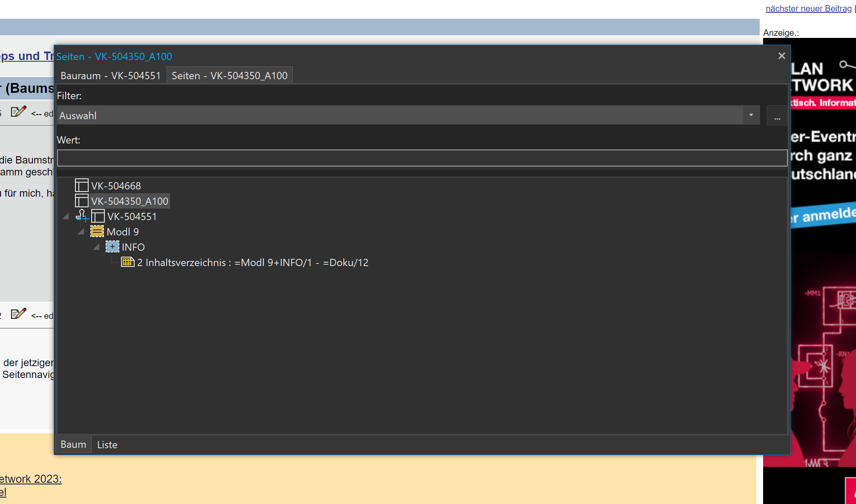856x504 pixels.
Task: Collapse the Modl 9 tree node
Action: 81,232
